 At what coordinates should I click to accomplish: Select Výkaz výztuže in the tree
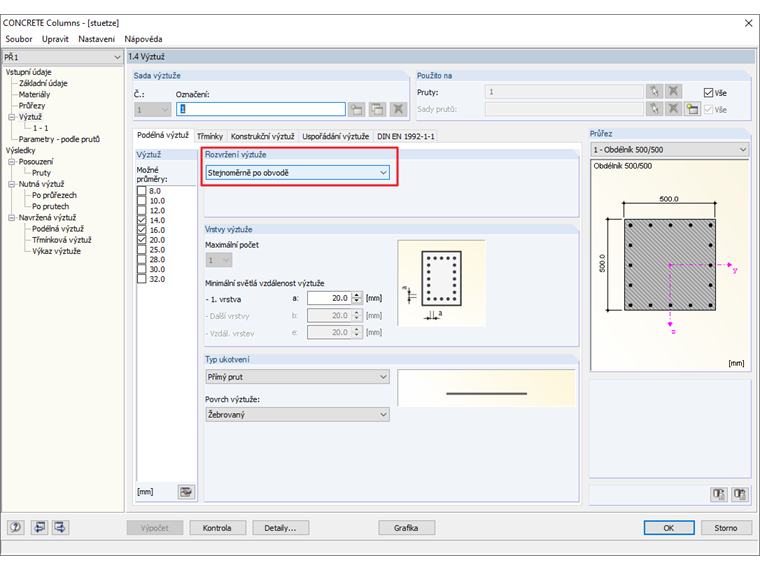coord(56,251)
